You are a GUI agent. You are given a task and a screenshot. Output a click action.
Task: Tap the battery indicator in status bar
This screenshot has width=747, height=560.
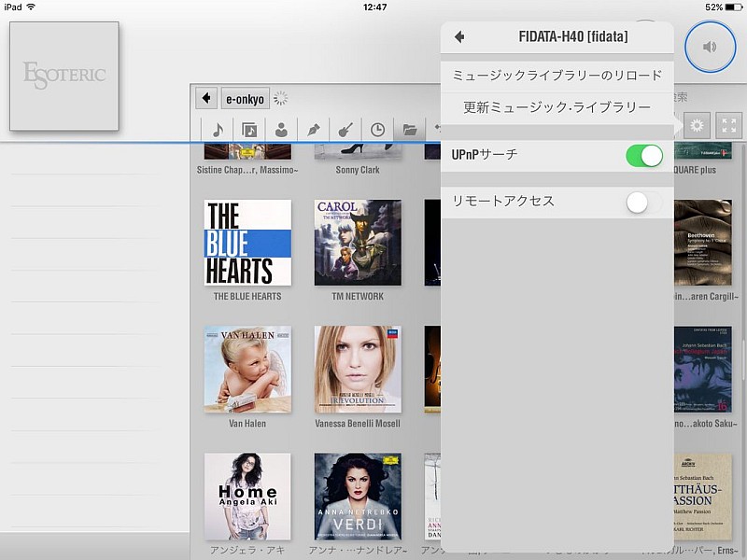click(x=733, y=7)
